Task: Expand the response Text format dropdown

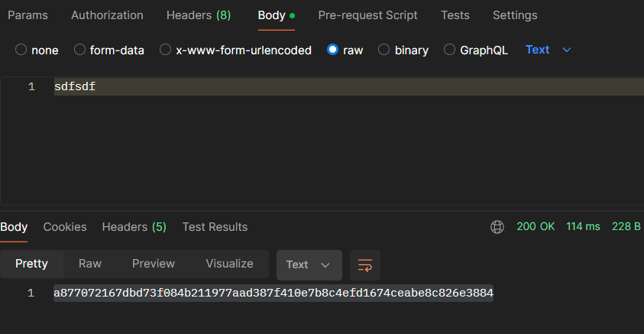Action: pos(308,264)
